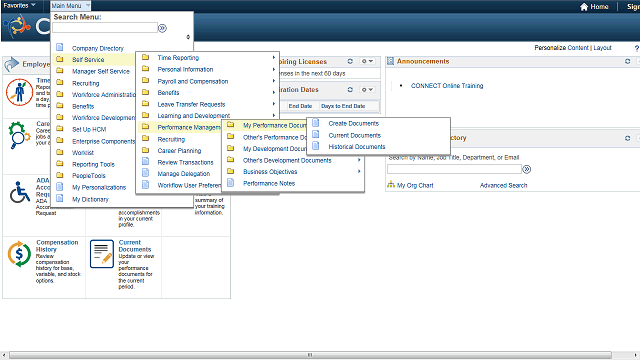Open the Main Menu dropdown
The image size is (640, 360).
(x=70, y=6)
